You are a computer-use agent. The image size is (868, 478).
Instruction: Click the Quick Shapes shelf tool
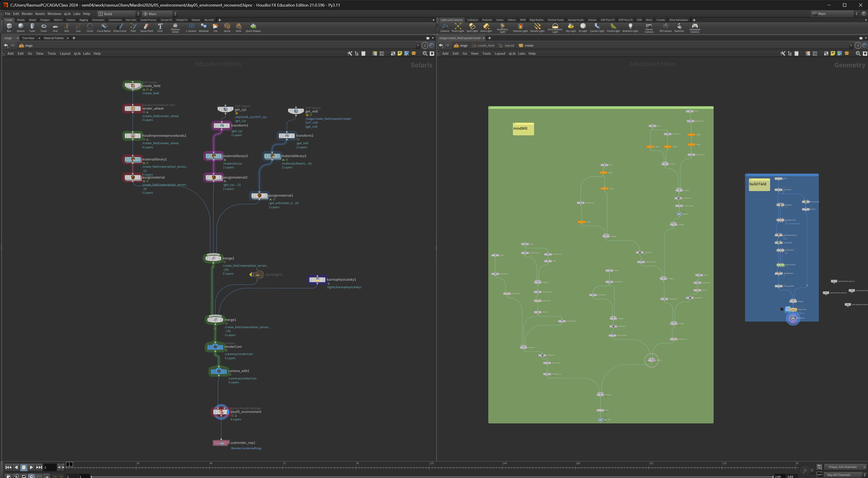click(x=253, y=27)
